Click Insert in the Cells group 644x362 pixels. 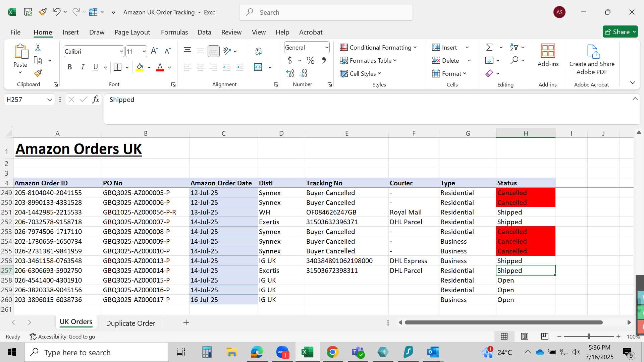coord(445,48)
